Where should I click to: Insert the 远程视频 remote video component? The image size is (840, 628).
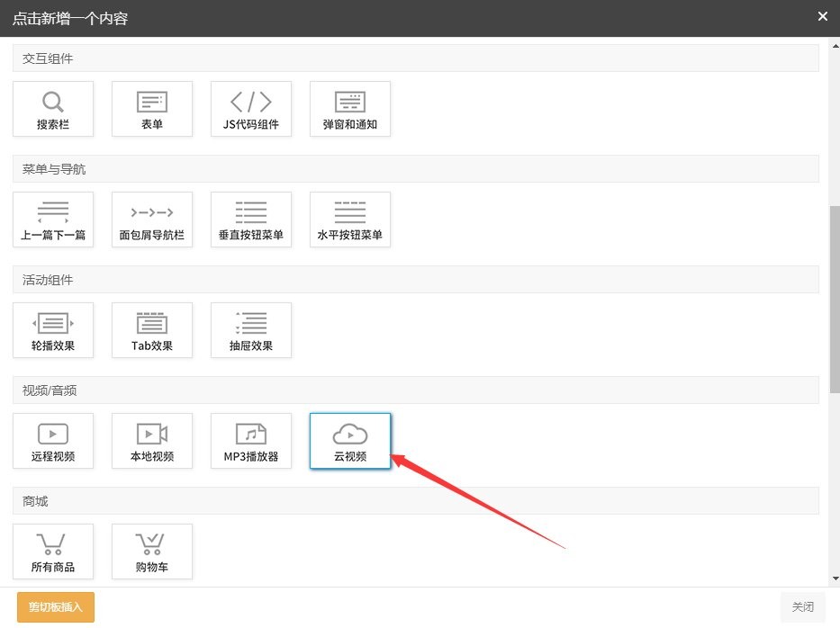(x=53, y=441)
